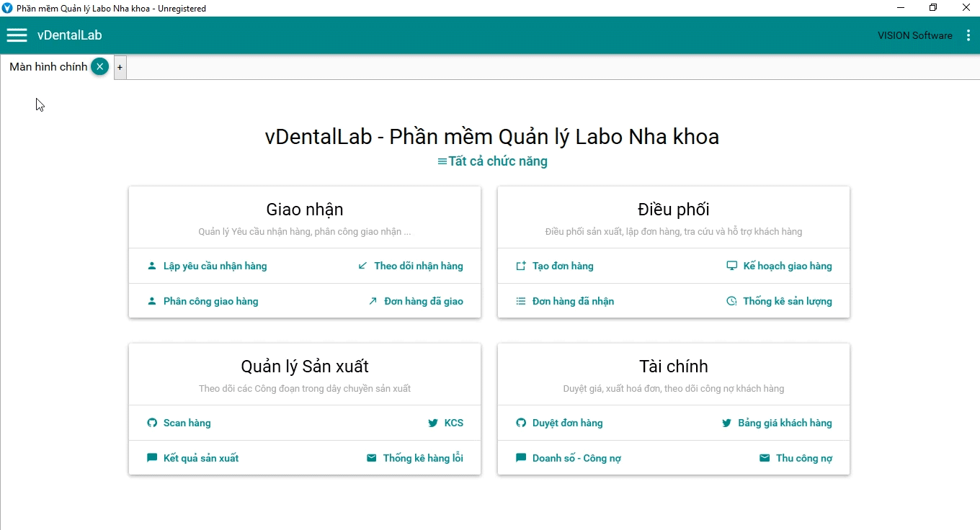Open the hamburger navigation menu
The height and width of the screenshot is (530, 980).
[x=17, y=35]
